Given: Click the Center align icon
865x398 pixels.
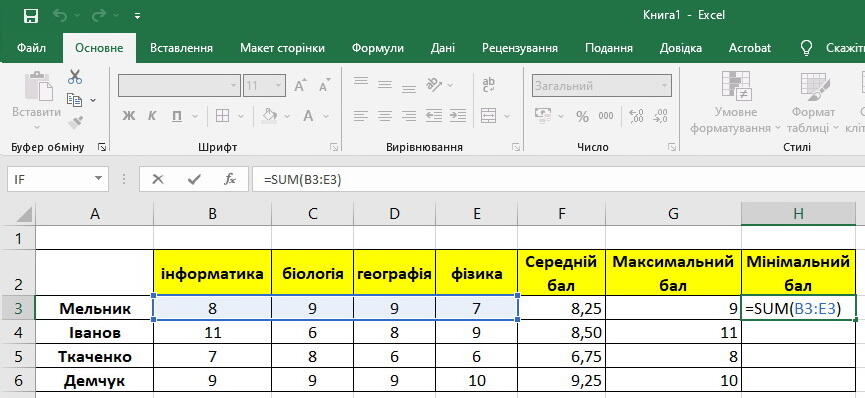Looking at the screenshot, I should (385, 116).
